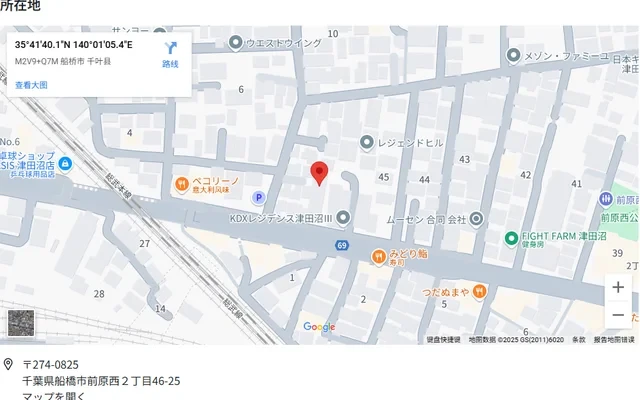This screenshot has height=400, width=640.
Task: Zoom in with the plus button
Action: tap(618, 287)
